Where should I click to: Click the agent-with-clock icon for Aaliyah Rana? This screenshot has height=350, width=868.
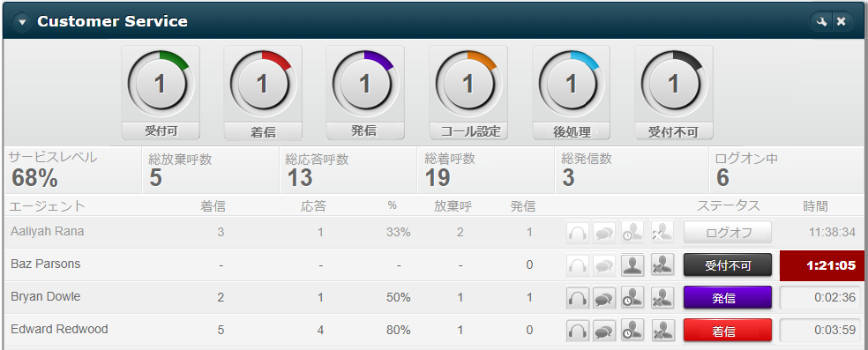pos(632,232)
